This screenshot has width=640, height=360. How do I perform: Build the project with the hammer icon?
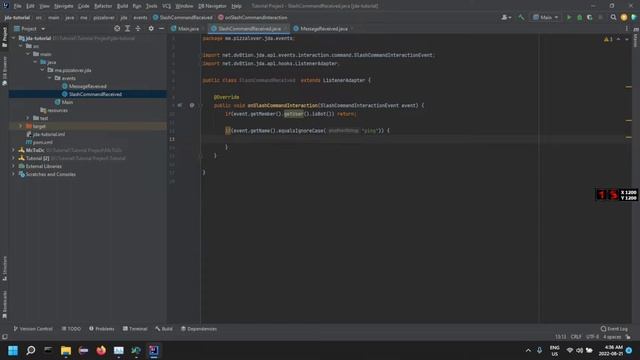[521, 18]
